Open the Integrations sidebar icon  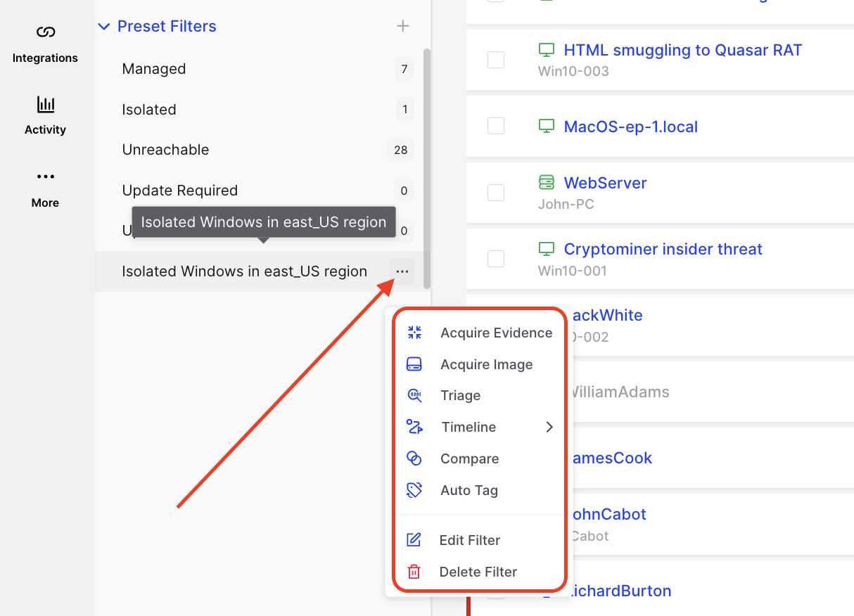tap(45, 32)
